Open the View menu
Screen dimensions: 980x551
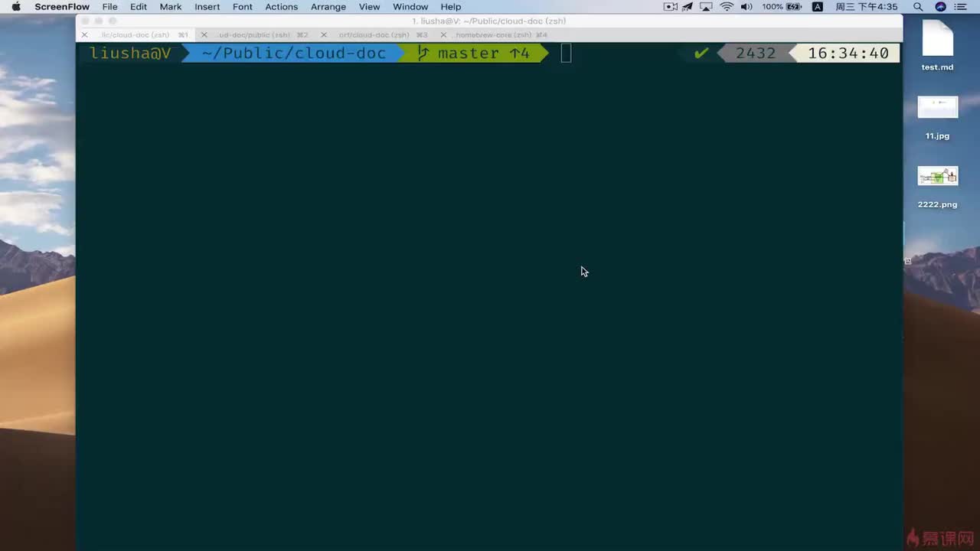coord(370,7)
